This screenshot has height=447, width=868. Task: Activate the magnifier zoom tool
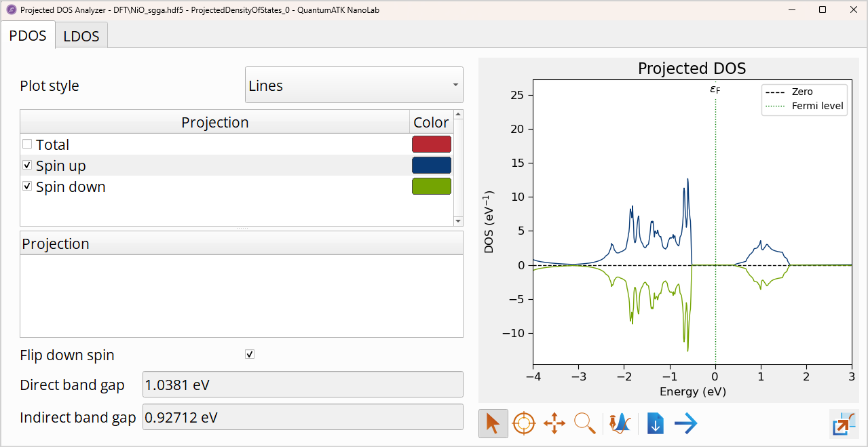click(x=585, y=424)
